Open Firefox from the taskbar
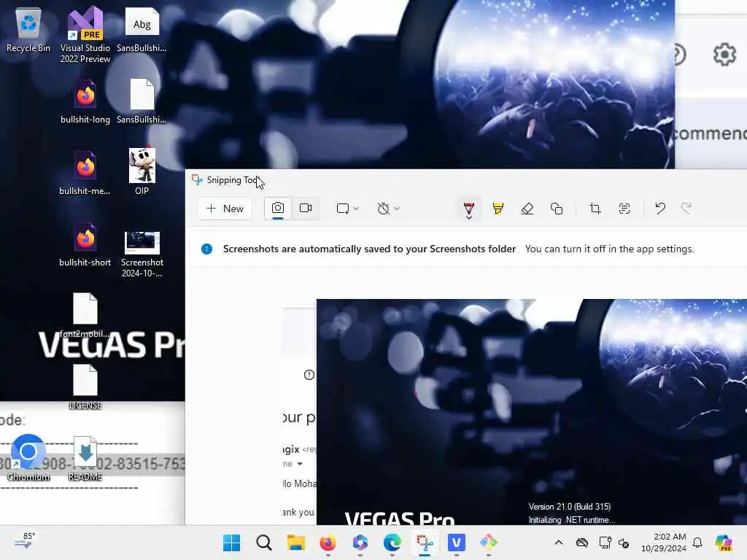 tap(328, 542)
